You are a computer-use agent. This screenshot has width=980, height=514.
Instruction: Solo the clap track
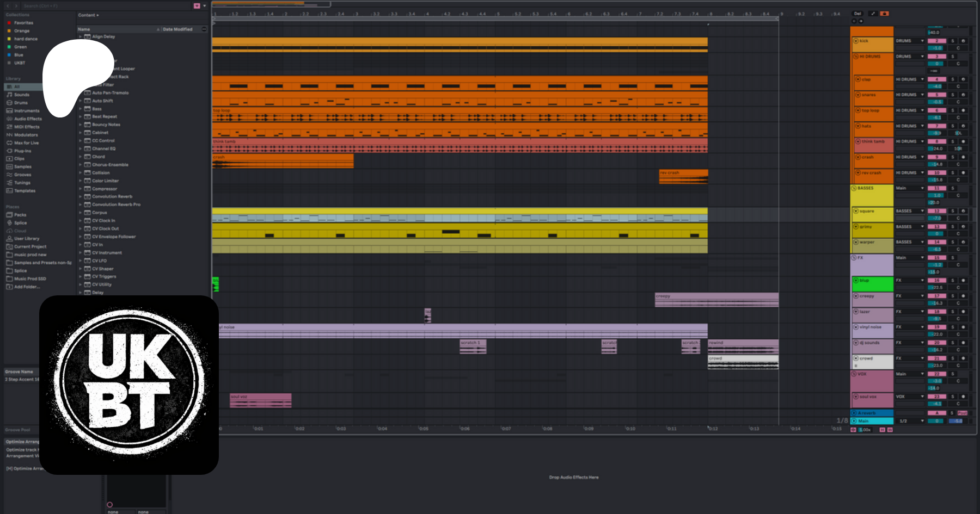[953, 79]
